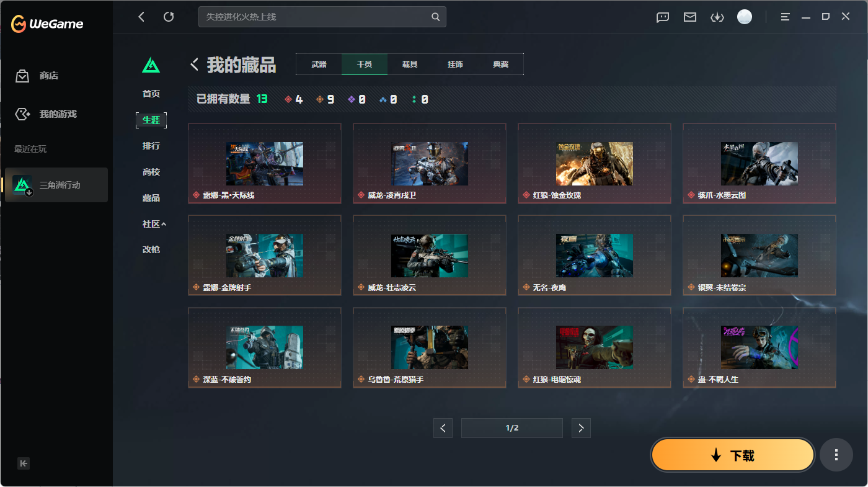
Task: Open 威龙-凌霄戍卫 skin card
Action: [x=430, y=164]
